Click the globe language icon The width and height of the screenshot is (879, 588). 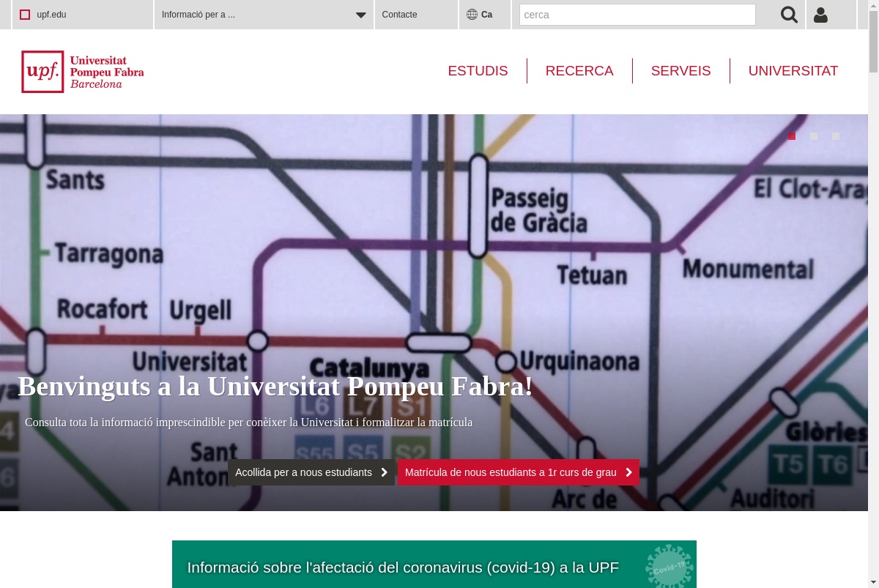tap(472, 15)
